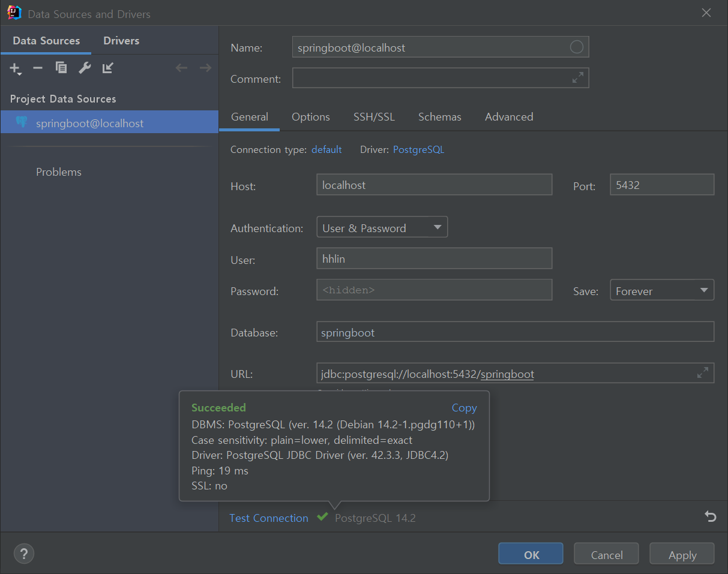Duplicate the data source using copy icon

61,68
